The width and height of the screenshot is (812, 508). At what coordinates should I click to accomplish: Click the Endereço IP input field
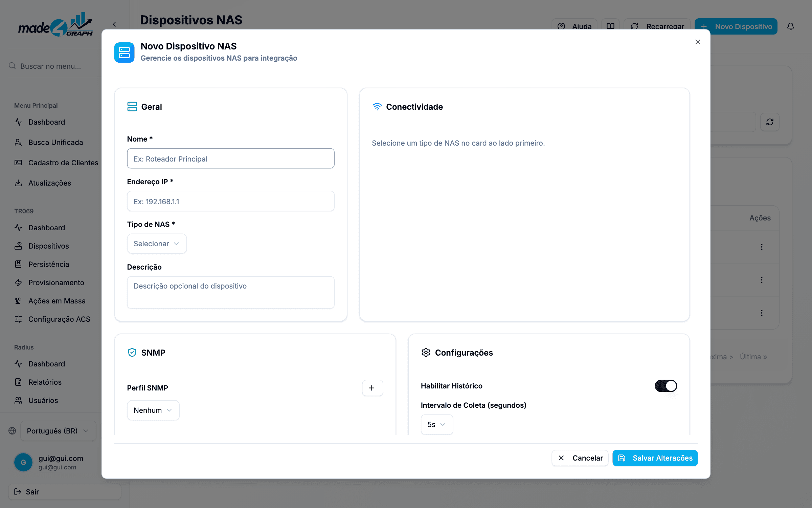pos(231,201)
